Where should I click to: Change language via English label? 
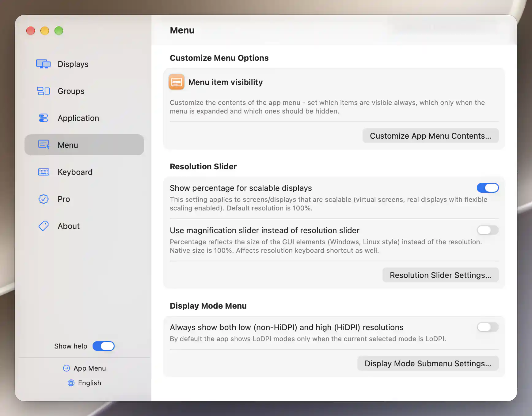[89, 383]
